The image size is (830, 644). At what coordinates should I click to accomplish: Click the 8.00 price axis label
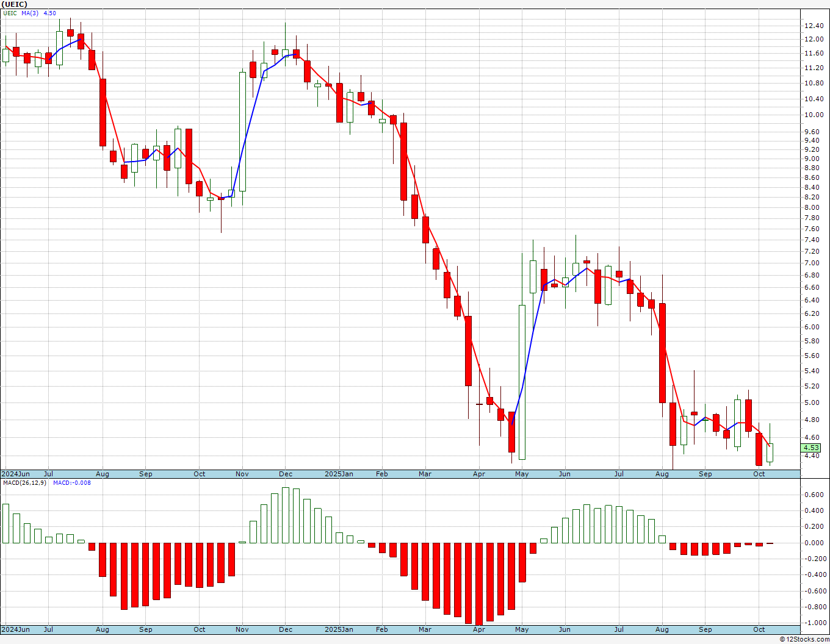(812, 207)
